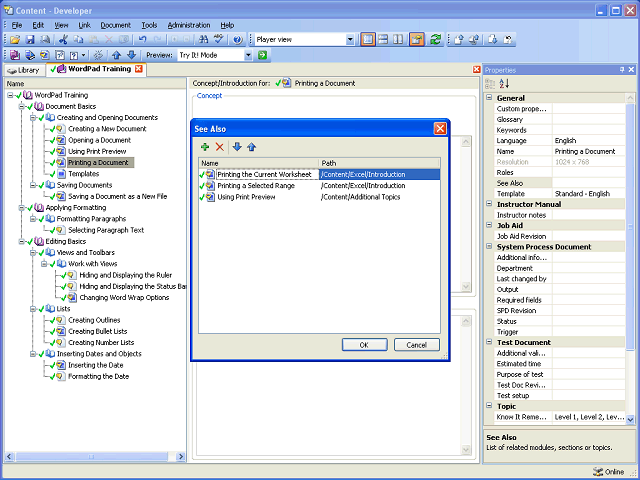
Task: Switch to the Library tab
Action: tap(24, 70)
